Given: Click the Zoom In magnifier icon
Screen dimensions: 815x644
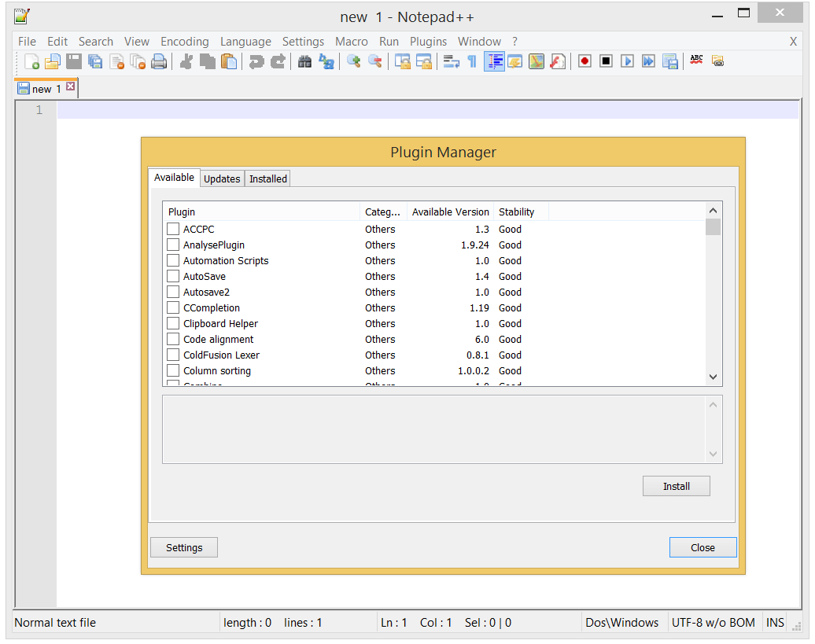Looking at the screenshot, I should click(354, 61).
